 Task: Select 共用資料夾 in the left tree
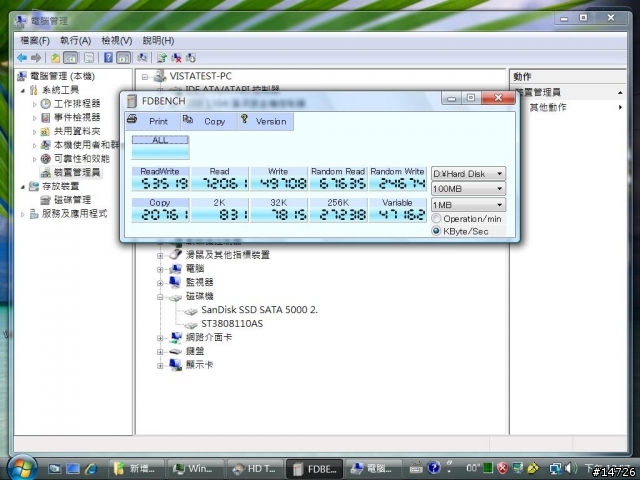coord(71,131)
